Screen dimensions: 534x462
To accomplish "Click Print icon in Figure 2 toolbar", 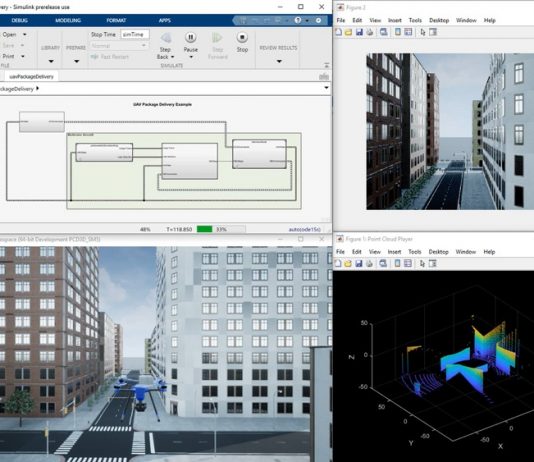I will (x=370, y=32).
